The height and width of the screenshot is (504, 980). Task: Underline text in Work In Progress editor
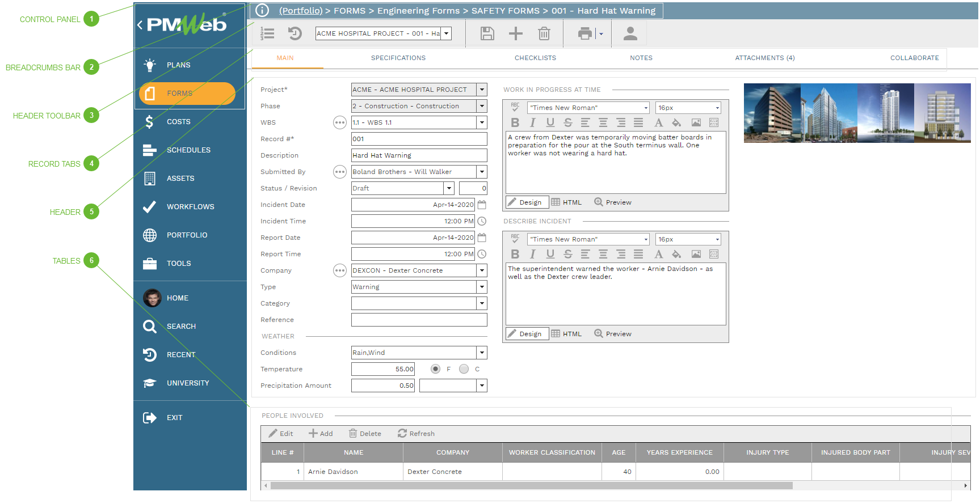point(550,122)
